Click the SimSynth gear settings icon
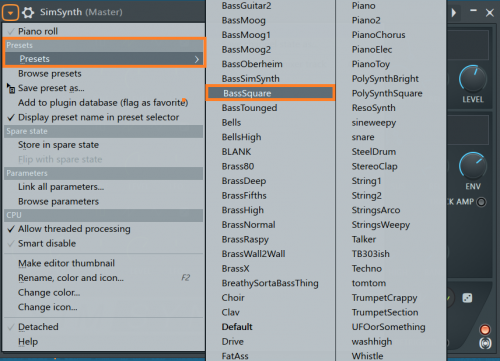This screenshot has height=361, width=500. [x=28, y=13]
